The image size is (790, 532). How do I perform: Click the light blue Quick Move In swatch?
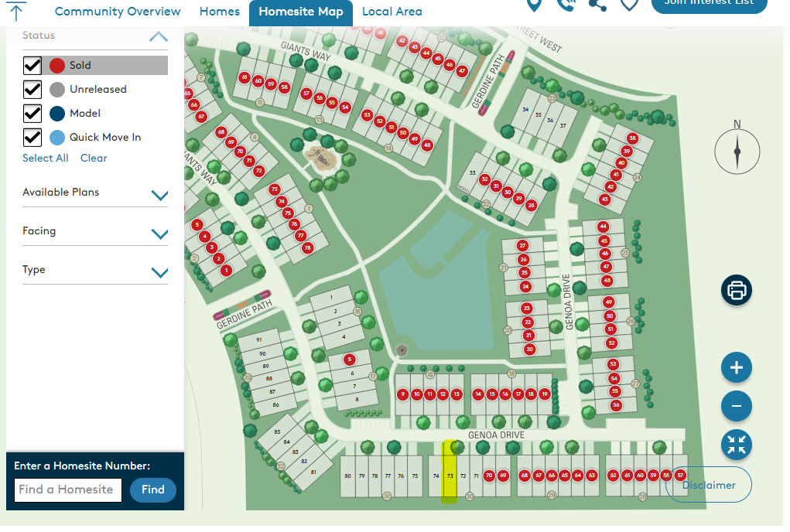57,138
